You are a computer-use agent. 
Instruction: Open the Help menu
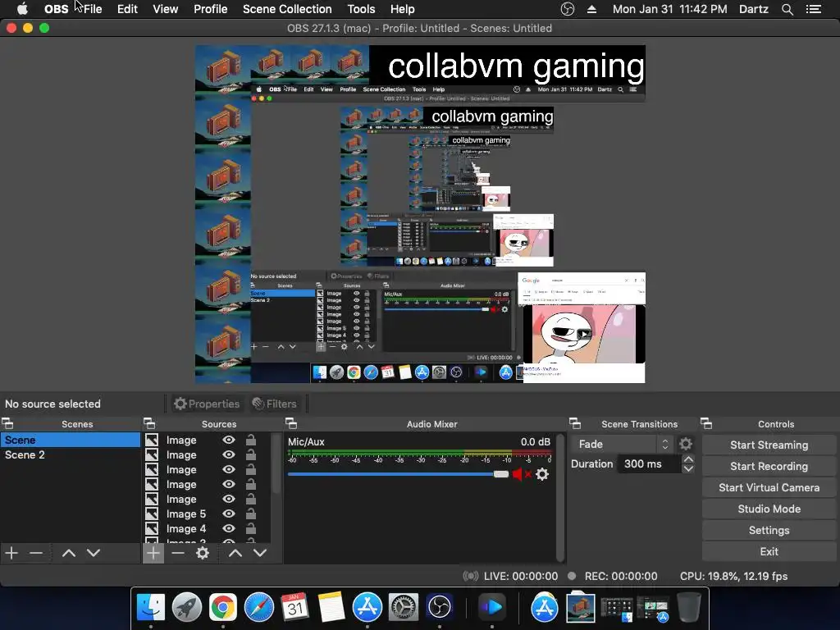[x=402, y=9]
